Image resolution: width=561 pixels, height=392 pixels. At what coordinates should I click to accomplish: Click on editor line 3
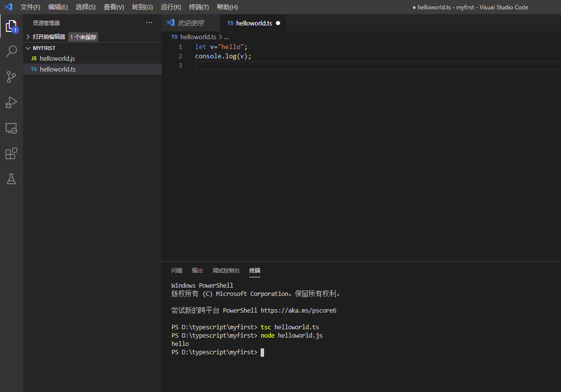(343, 66)
